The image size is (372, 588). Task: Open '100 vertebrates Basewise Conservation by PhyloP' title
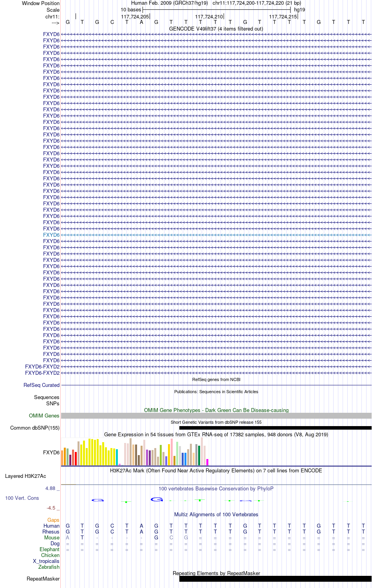pos(216,488)
